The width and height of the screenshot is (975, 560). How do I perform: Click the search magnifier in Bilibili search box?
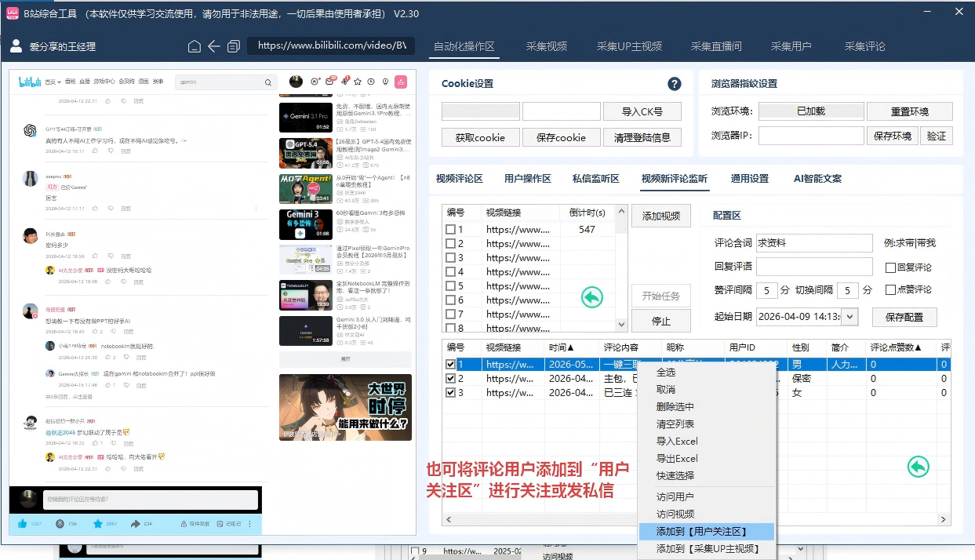[x=268, y=82]
